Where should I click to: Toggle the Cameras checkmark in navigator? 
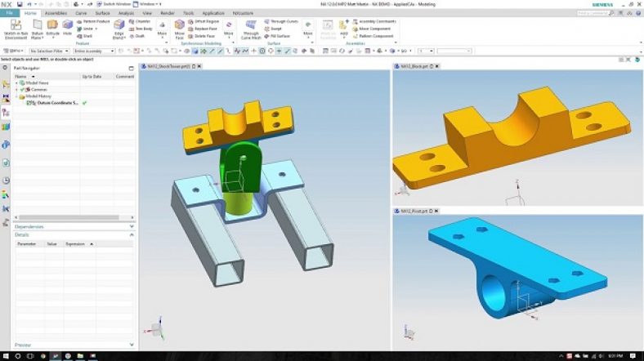pos(23,89)
